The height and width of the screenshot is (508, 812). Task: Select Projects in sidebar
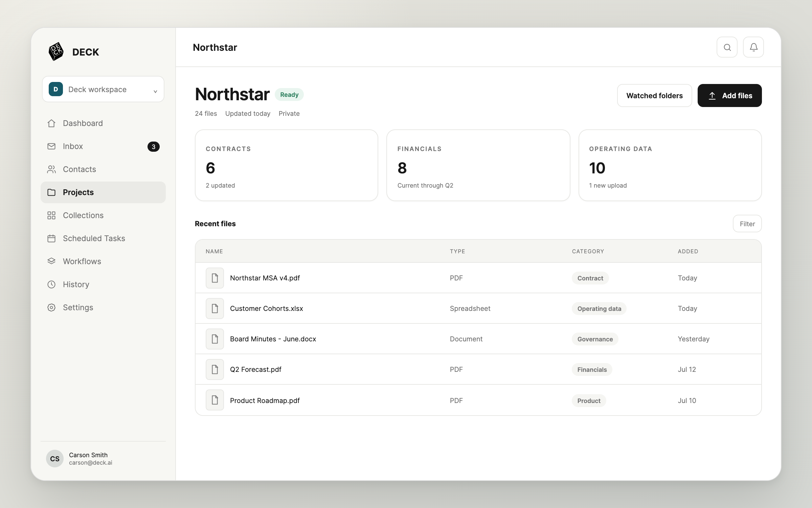[103, 192]
